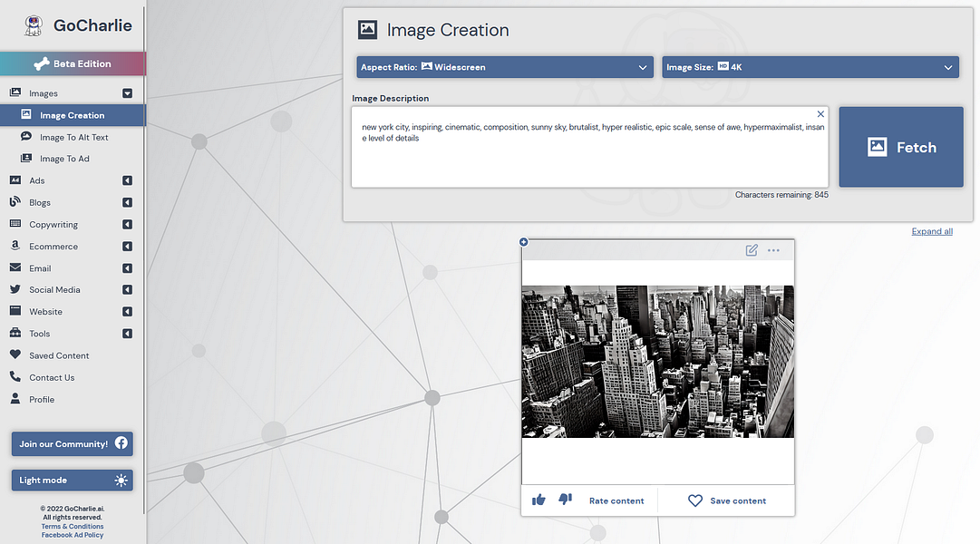This screenshot has height=544, width=980.
Task: Click into the Image Description text box
Action: pos(590,147)
